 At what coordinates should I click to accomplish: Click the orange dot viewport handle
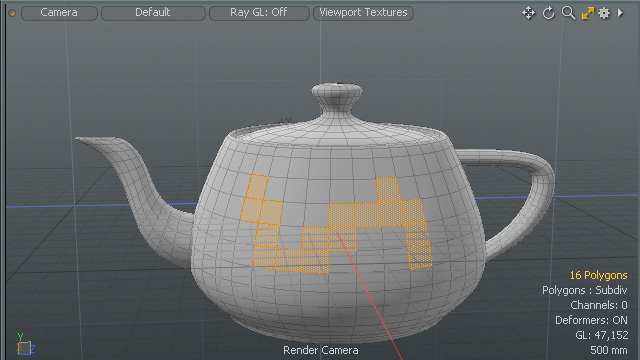pyautogui.click(x=12, y=13)
